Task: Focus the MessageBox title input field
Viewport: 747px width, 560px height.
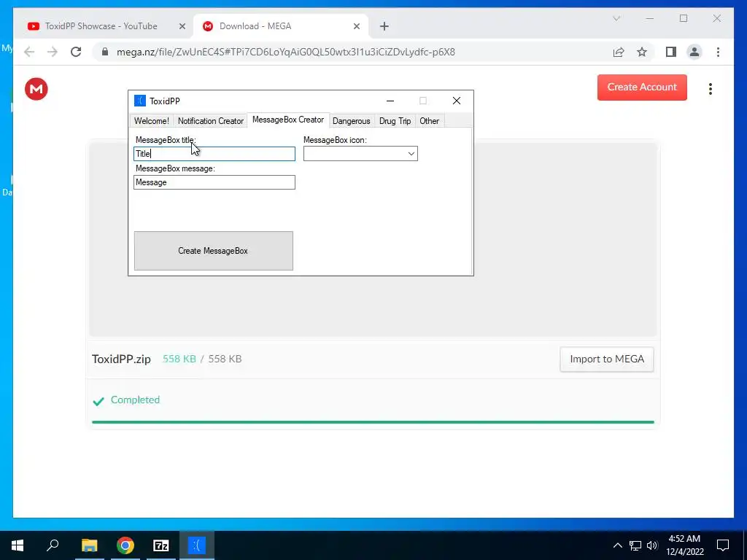Action: click(x=214, y=154)
